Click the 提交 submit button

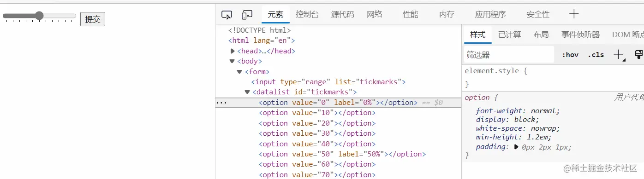93,19
